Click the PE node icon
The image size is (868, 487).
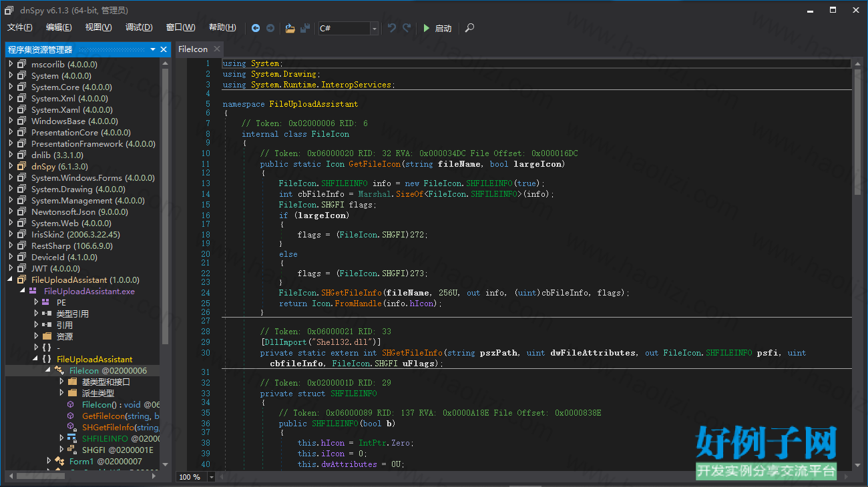point(46,302)
